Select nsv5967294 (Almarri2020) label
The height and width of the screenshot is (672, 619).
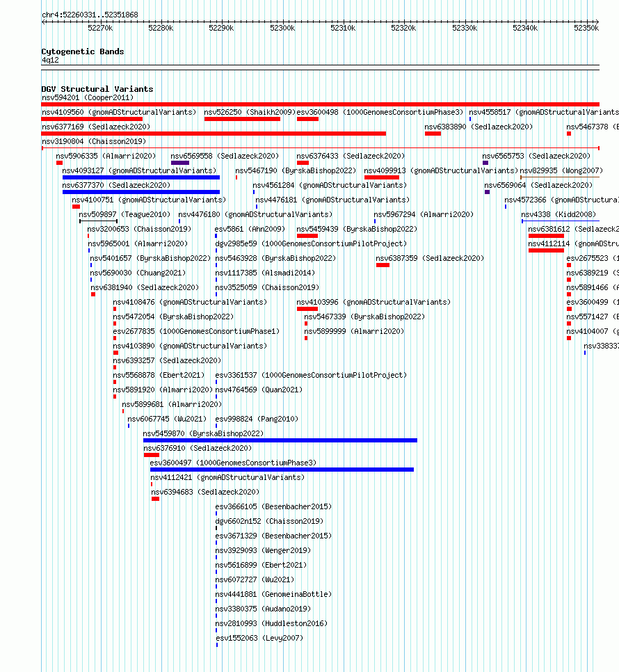[x=424, y=214]
